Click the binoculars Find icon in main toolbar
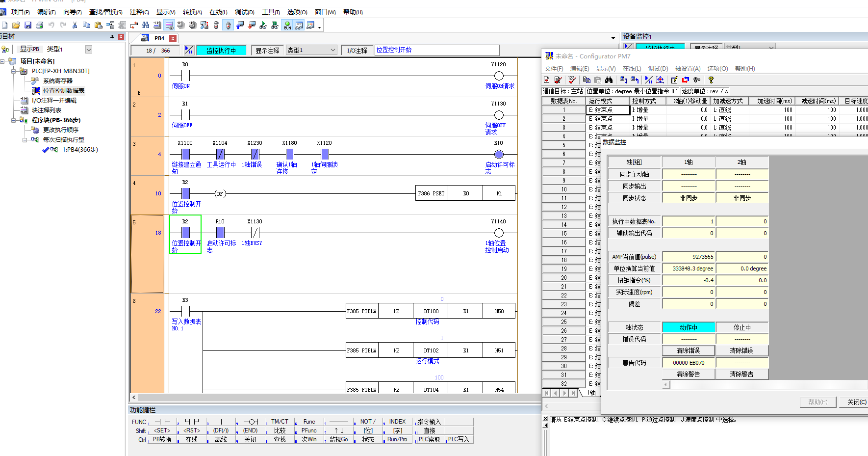 point(145,25)
